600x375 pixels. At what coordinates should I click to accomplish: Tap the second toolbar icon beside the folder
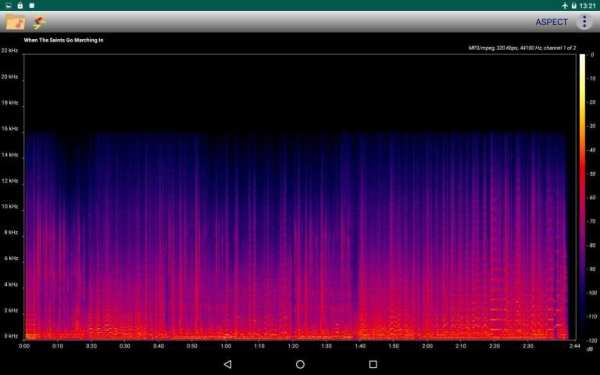[39, 22]
